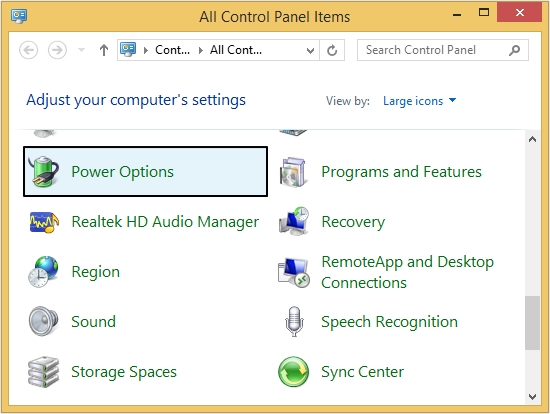550x414 pixels.
Task: Go back with the Back arrow button
Action: click(28, 50)
